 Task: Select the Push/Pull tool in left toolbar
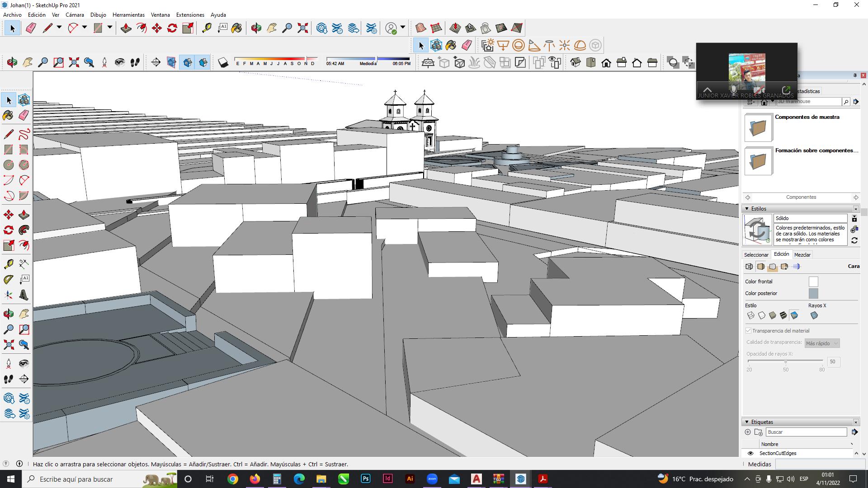[24, 215]
